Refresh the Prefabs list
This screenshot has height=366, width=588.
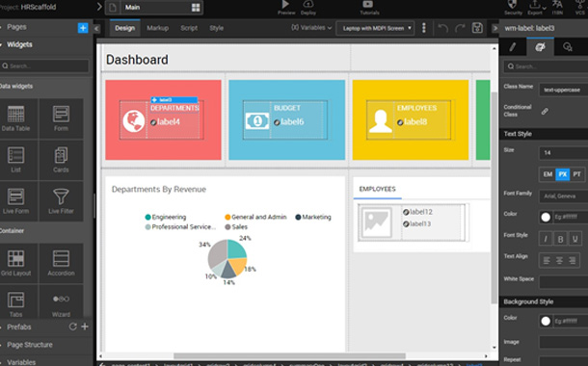[x=72, y=327]
